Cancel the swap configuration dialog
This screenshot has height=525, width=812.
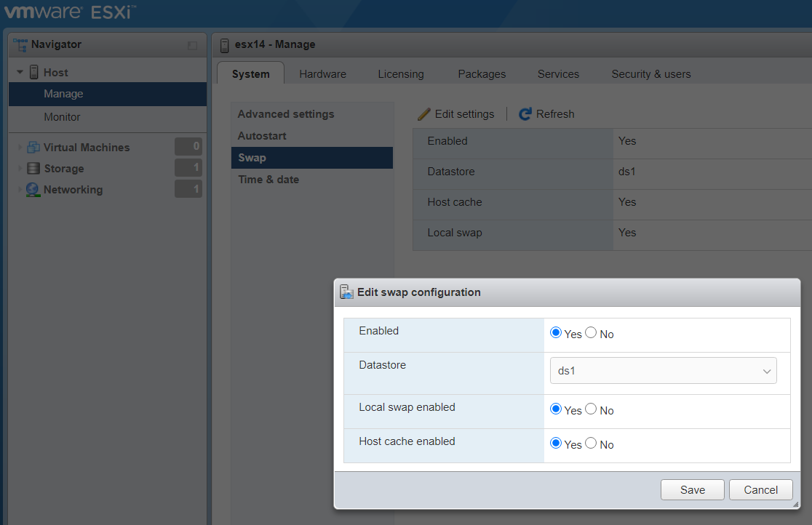point(761,490)
